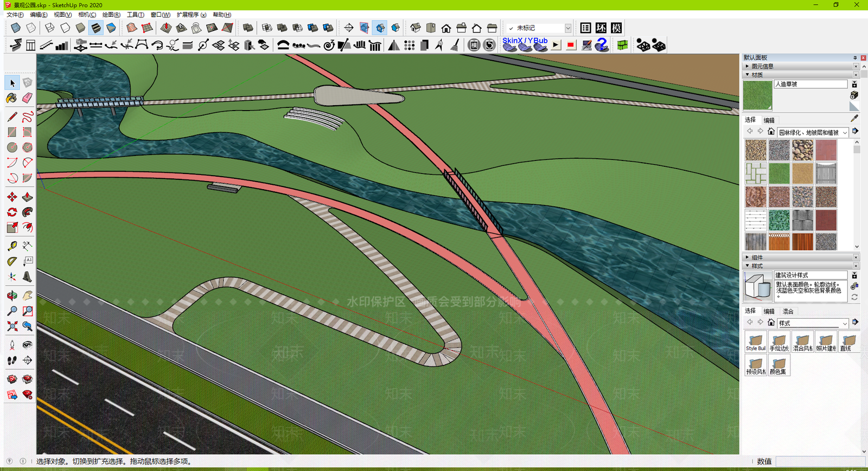The image size is (868, 471).
Task: Select the Walk footprints tool
Action: pos(12,360)
